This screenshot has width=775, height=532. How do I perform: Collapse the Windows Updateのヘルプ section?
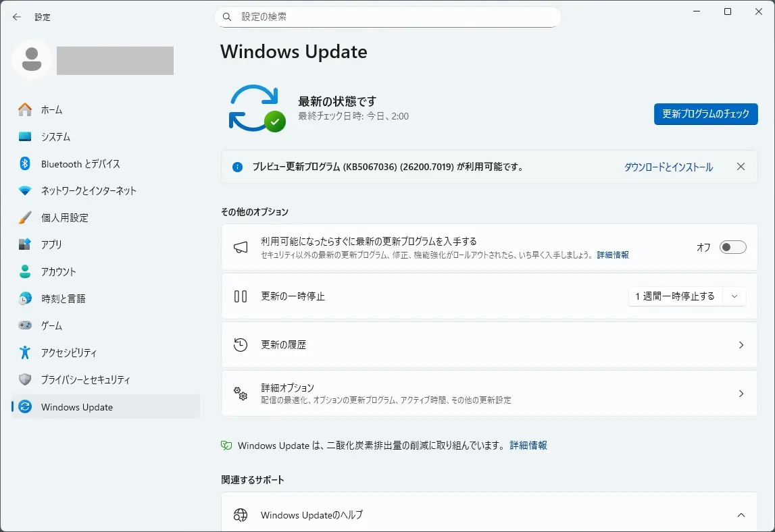click(x=741, y=515)
